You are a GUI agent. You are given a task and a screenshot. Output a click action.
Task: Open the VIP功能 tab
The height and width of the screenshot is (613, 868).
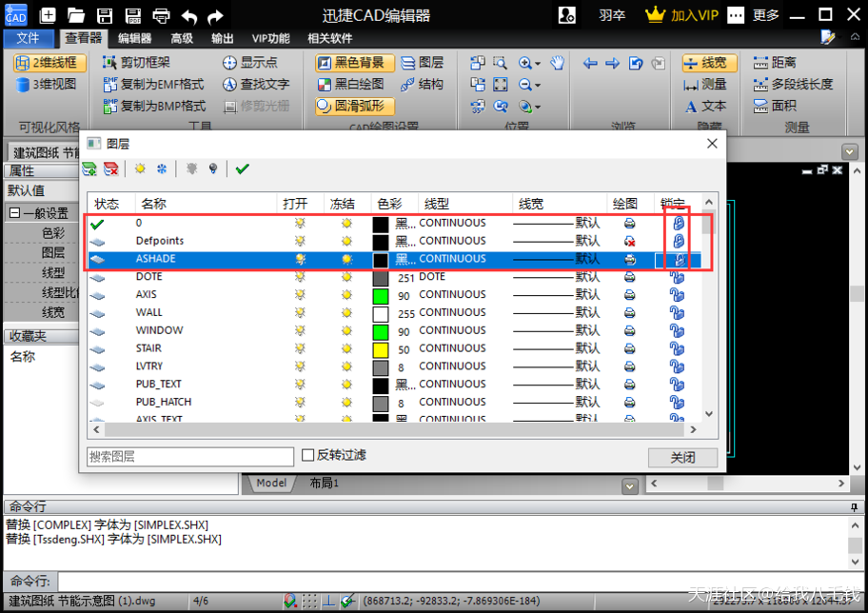click(x=270, y=38)
